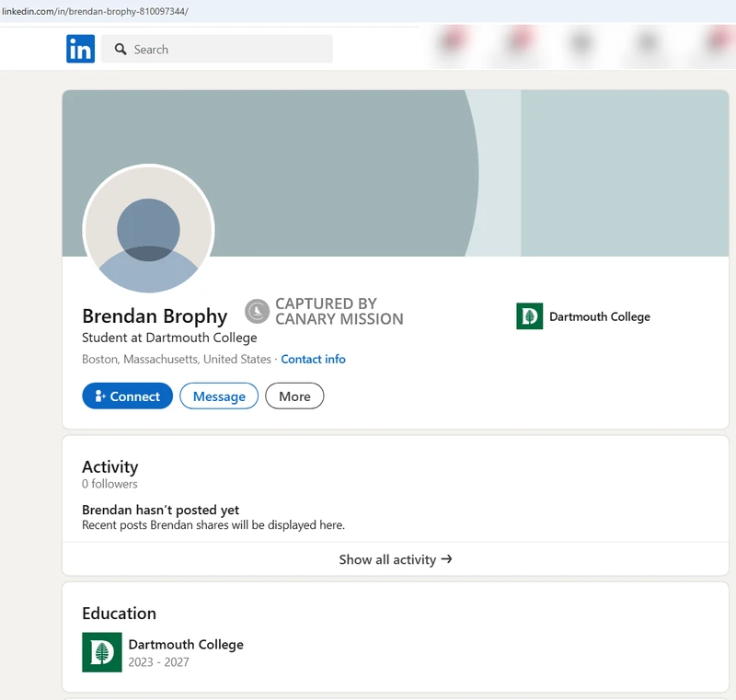
Task: Click Dartmouth logo beside the profile name
Action: 529,316
